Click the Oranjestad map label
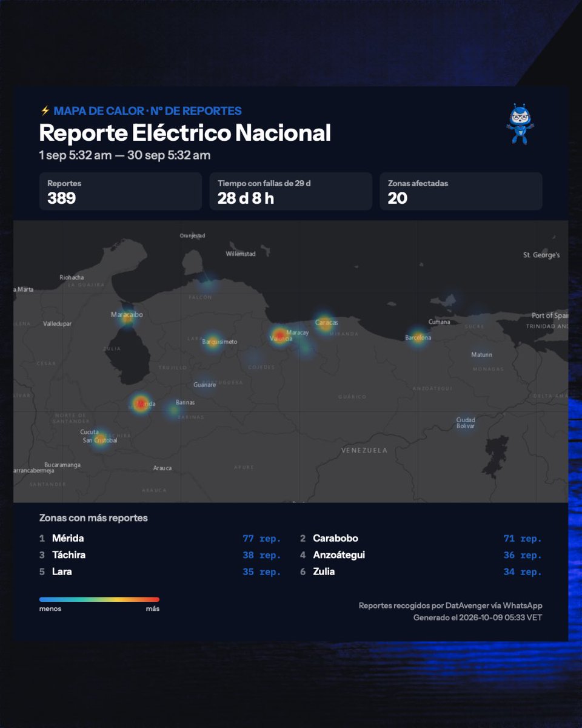582x728 pixels. click(193, 235)
